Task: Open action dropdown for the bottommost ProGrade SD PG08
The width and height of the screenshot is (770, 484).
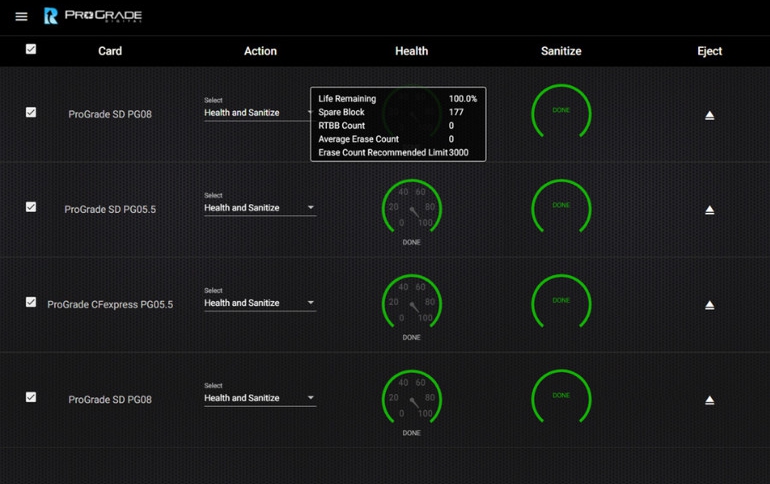Action: [260, 398]
